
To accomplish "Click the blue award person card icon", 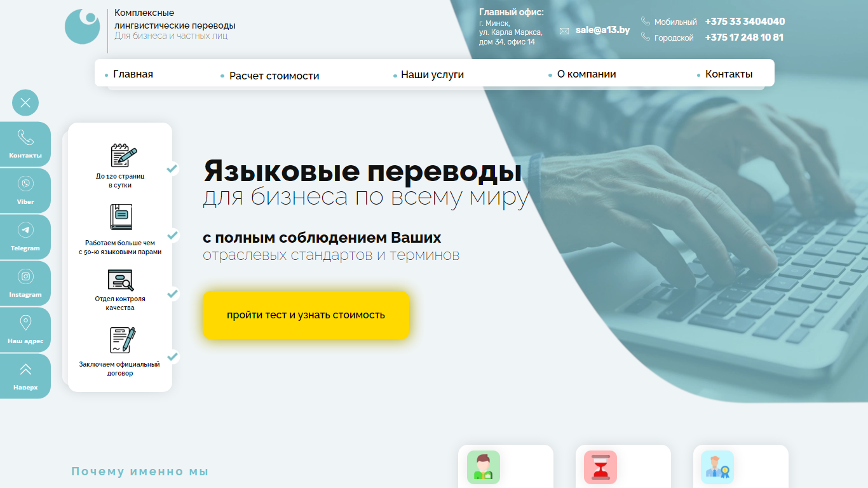I will pos(717,467).
